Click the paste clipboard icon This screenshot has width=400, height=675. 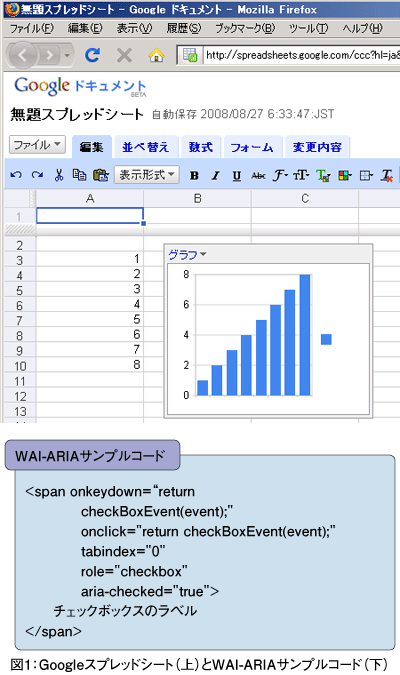coord(101,175)
